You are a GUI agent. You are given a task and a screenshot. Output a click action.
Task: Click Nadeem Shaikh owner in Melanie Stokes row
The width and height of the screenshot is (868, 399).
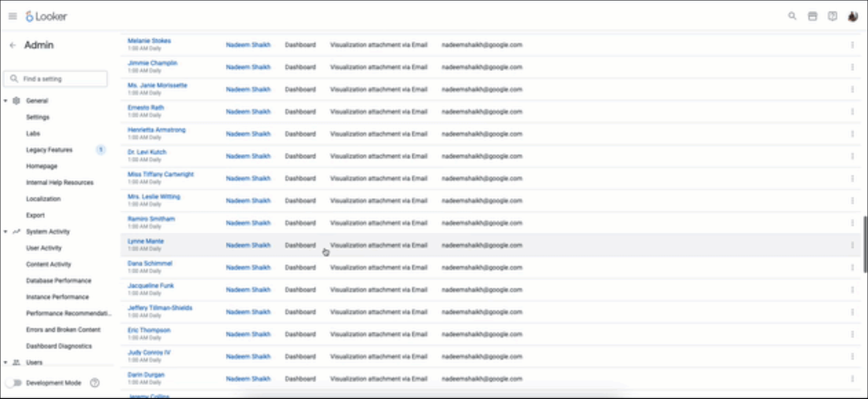click(248, 45)
